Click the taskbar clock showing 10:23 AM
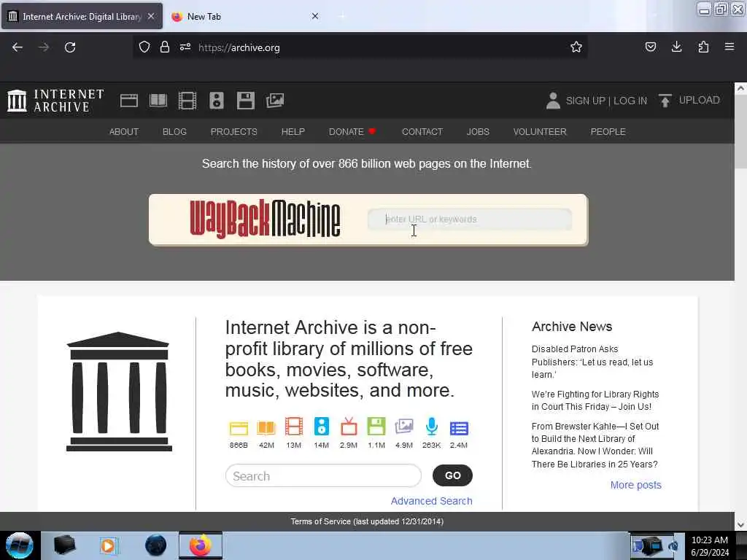The width and height of the screenshot is (747, 560). (710, 545)
